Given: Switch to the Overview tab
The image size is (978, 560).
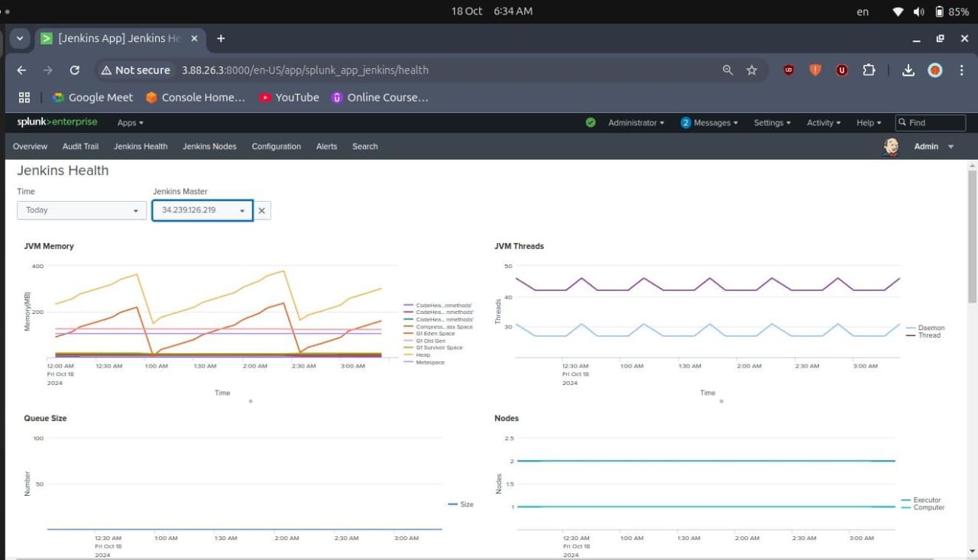Looking at the screenshot, I should pos(30,147).
